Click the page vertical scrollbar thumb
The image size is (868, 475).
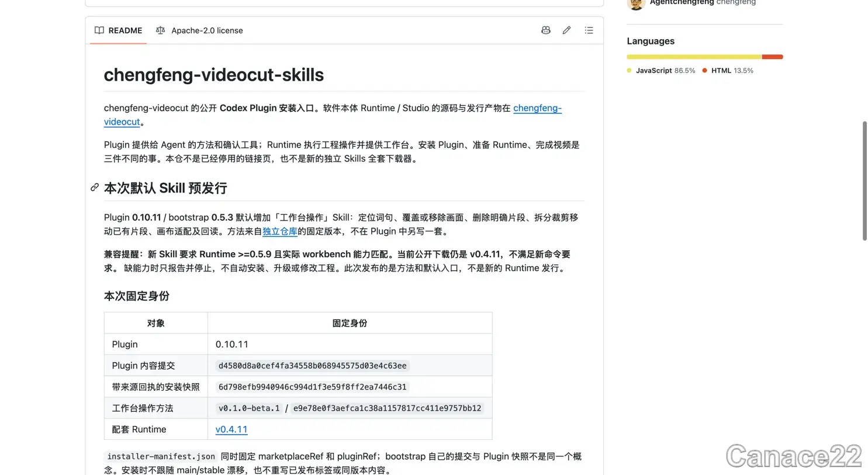click(x=865, y=181)
